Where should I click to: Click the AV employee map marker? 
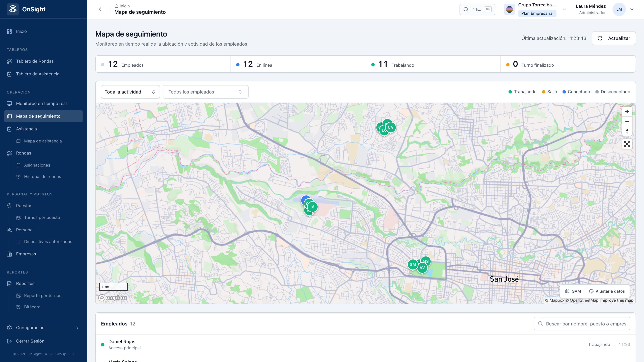(x=422, y=268)
